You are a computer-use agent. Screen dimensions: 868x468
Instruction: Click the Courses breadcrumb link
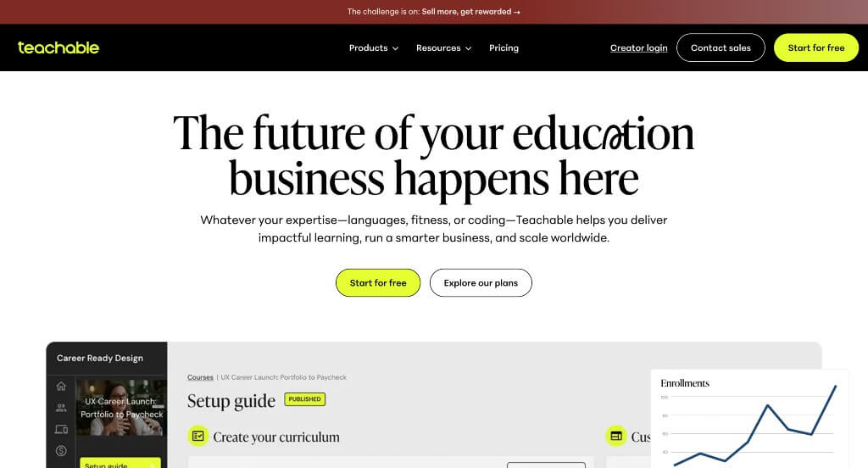pos(200,377)
